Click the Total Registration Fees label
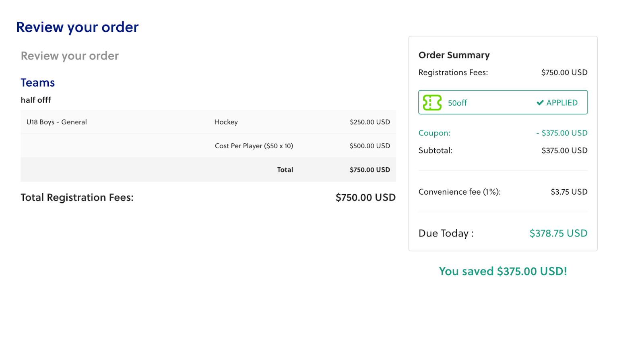 pyautogui.click(x=77, y=197)
